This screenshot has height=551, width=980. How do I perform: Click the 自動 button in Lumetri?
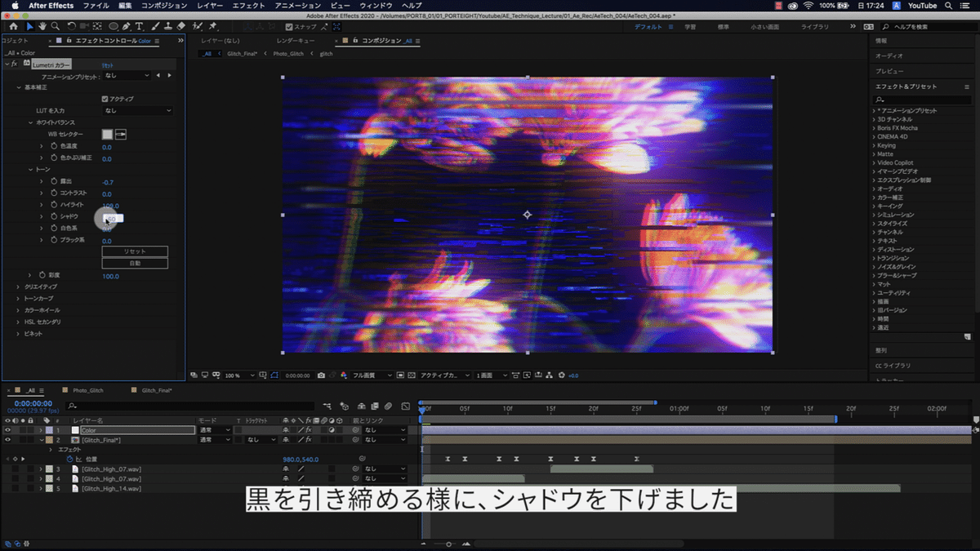135,263
